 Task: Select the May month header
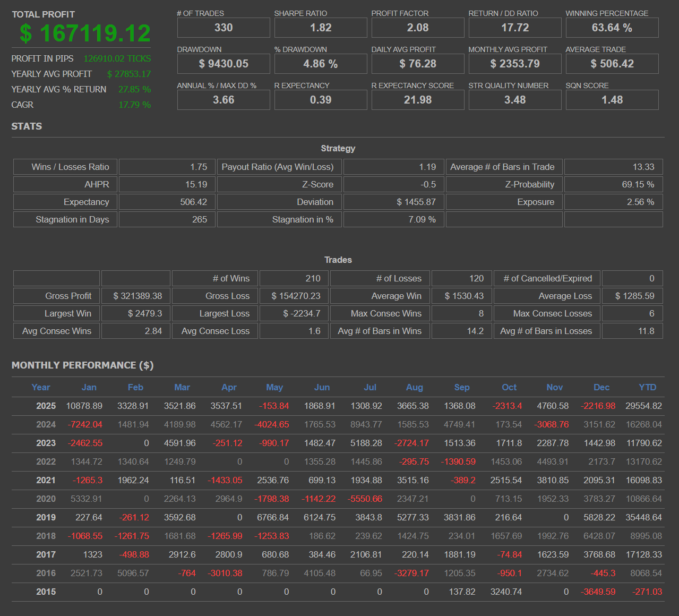click(274, 387)
